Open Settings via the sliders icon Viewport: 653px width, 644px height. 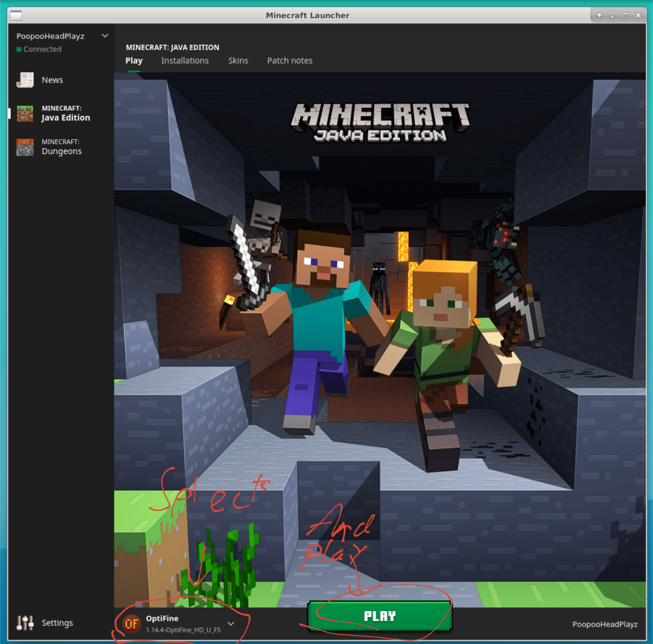(25, 623)
